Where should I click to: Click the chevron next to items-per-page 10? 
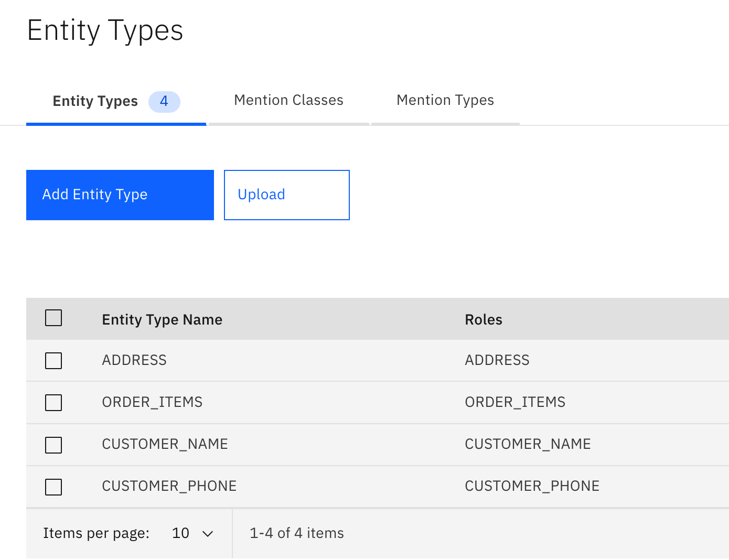click(208, 534)
